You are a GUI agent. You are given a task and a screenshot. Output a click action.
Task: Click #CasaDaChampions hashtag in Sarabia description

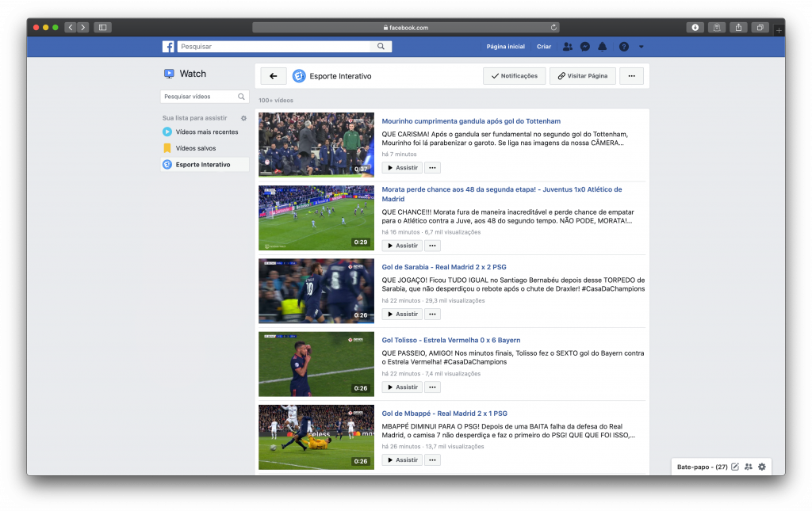coord(613,288)
